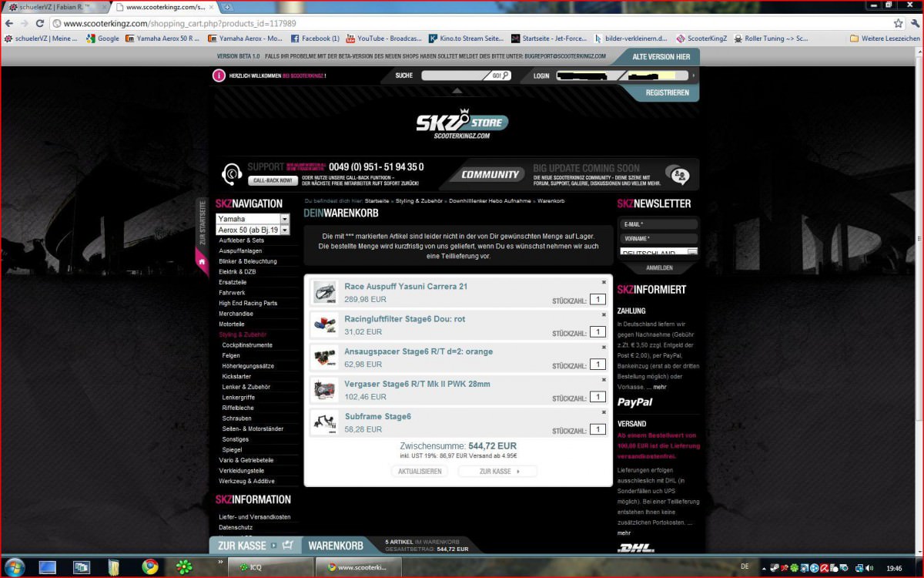Open Blinker & Beleuchtung category
The image size is (924, 578).
248,261
